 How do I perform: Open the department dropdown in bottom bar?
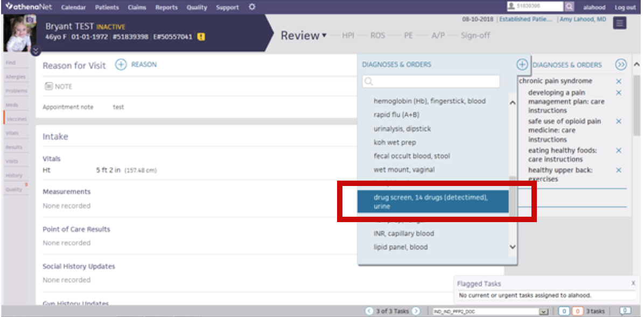(x=543, y=311)
